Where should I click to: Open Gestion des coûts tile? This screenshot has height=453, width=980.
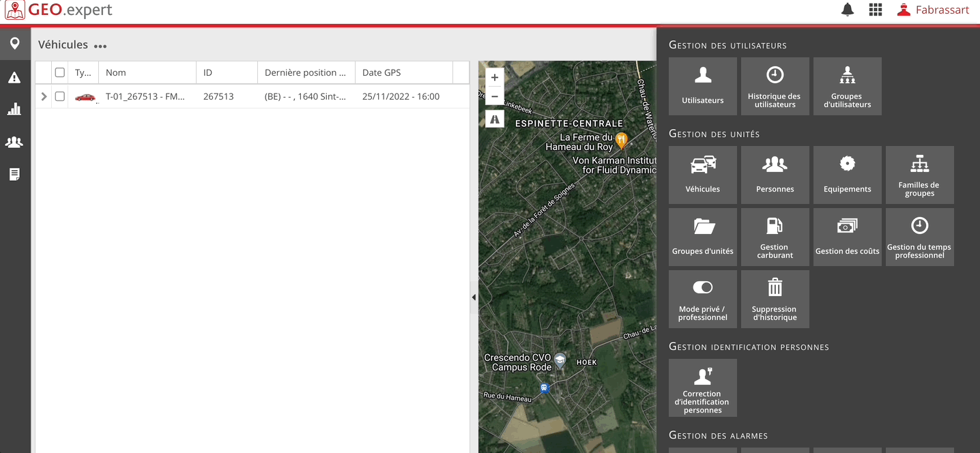point(848,237)
